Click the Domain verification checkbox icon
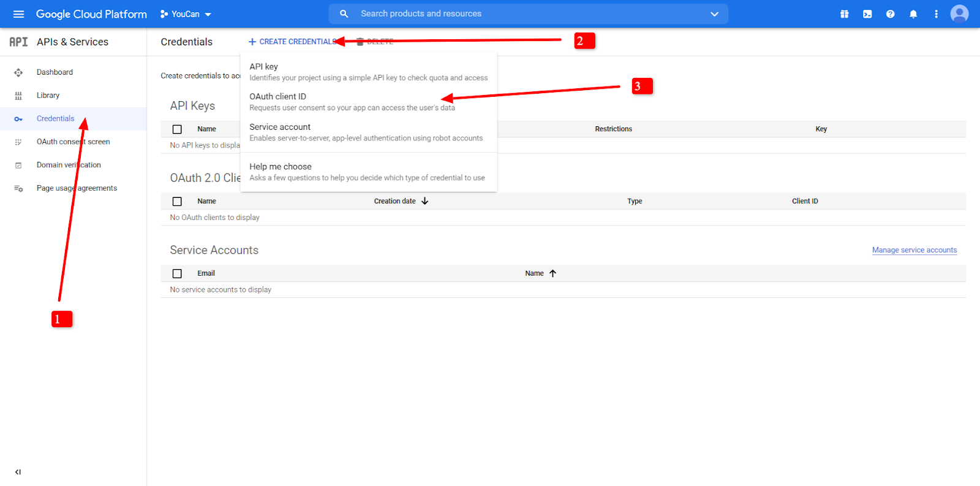Screen dimensions: 980x486 [x=18, y=165]
